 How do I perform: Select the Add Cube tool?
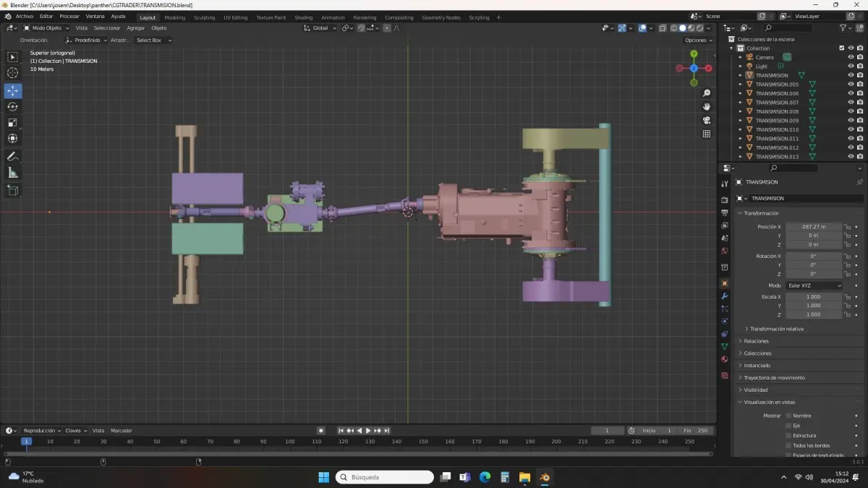(13, 191)
